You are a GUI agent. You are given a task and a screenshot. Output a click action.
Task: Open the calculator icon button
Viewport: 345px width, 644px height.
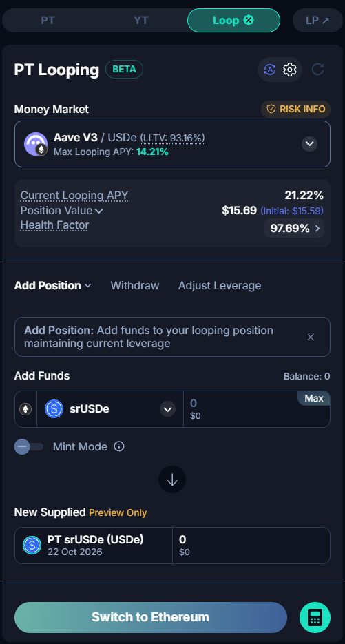coord(315,617)
